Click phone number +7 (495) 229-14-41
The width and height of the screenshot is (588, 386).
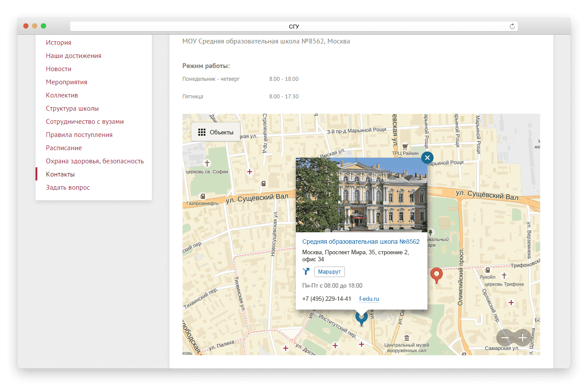coord(327,299)
